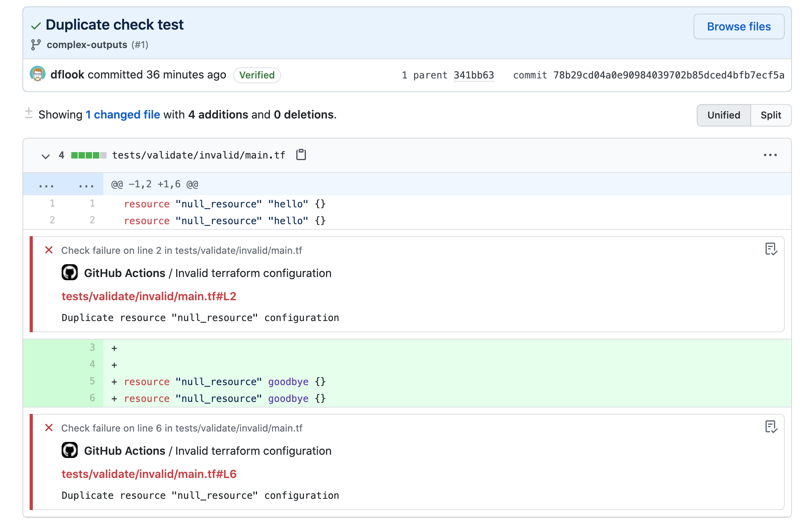Click the line 2 annotation details icon
Viewport: 812px width, 522px height.
771,249
